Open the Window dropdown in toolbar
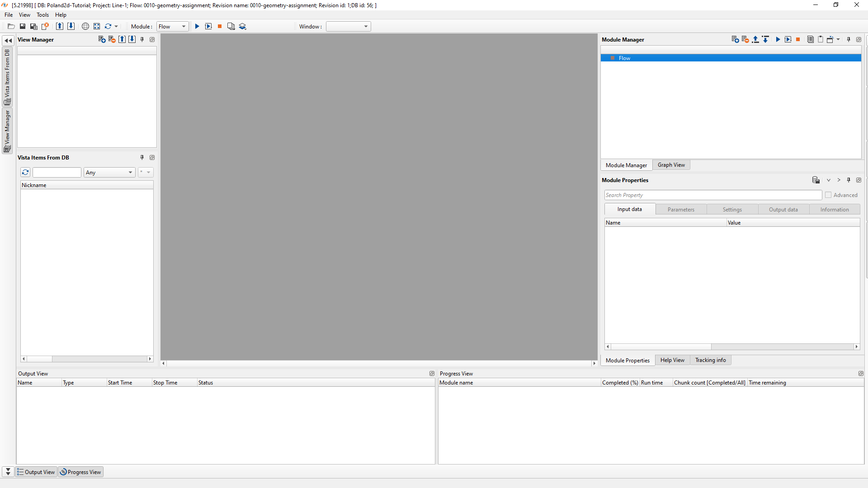Image resolution: width=868 pixels, height=488 pixels. [348, 27]
